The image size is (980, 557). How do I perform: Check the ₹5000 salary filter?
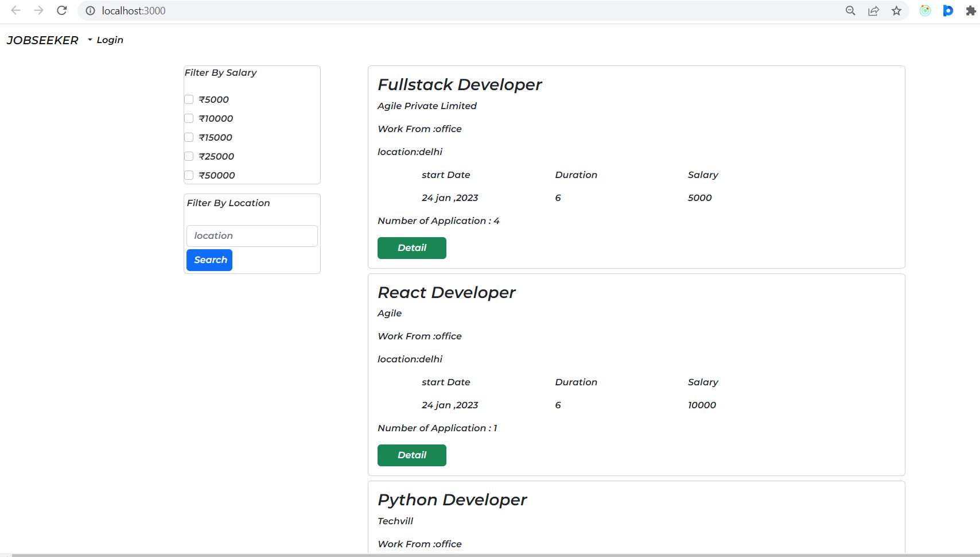coord(189,99)
